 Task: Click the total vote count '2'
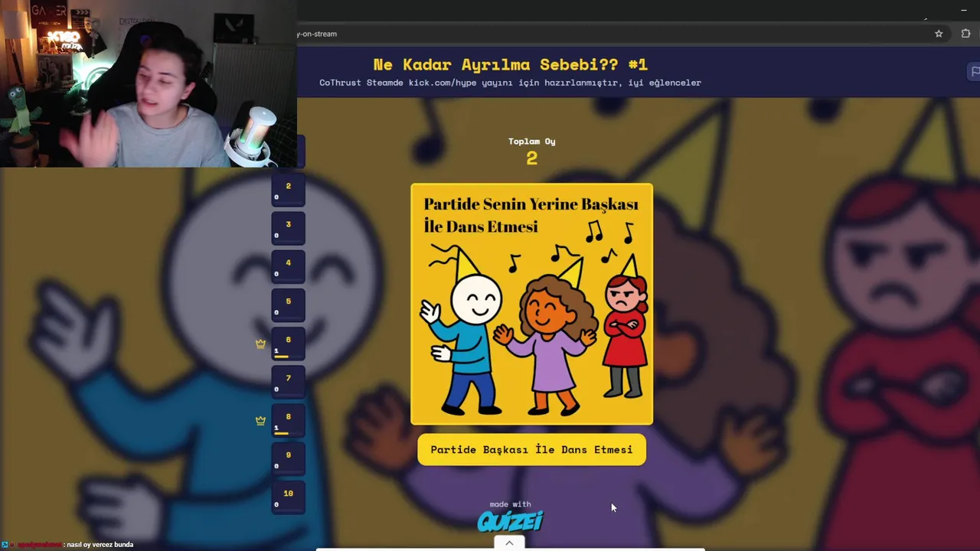pos(532,158)
